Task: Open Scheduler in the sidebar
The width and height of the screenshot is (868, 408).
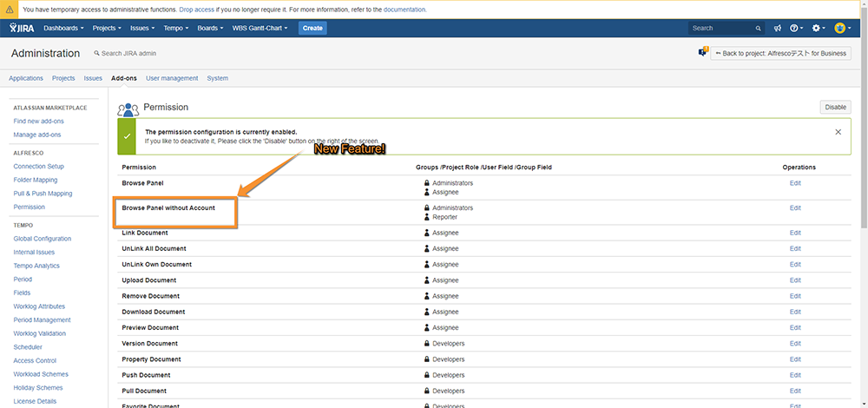Action: [x=28, y=347]
